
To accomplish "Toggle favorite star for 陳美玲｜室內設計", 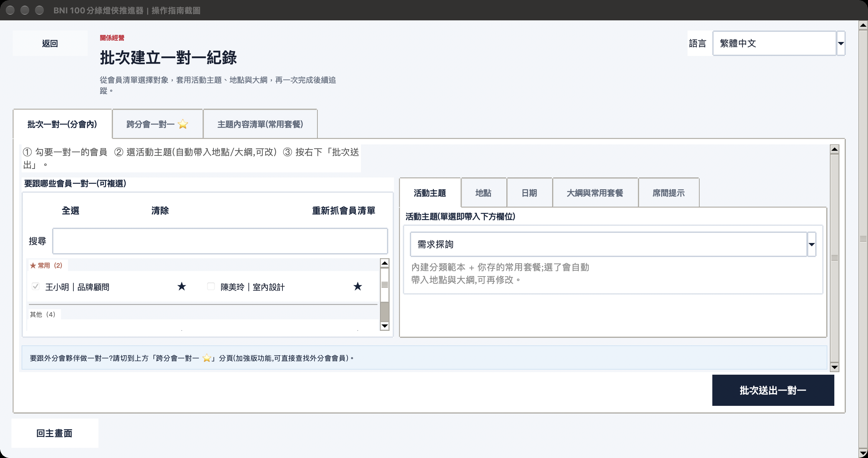I will (357, 287).
